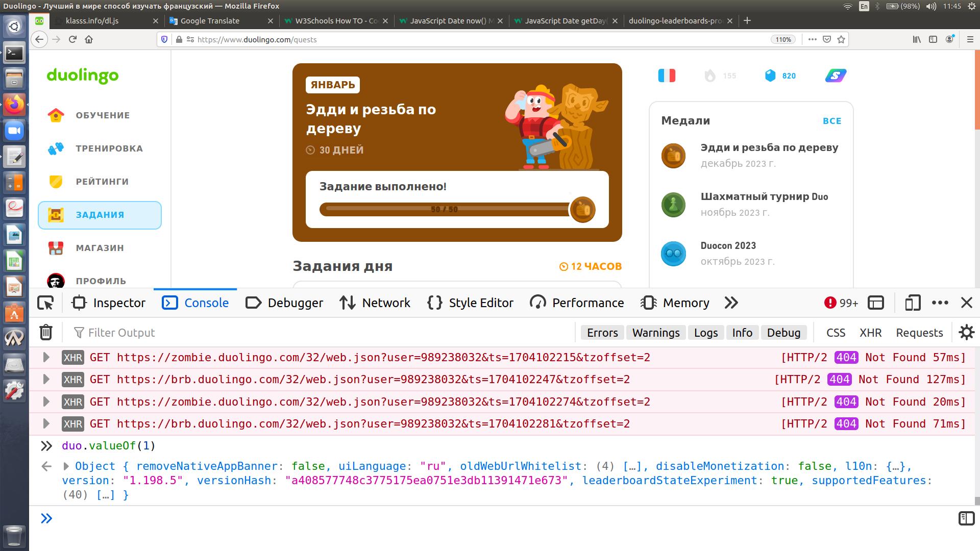
Task: Toggle the Warnings filter button
Action: click(655, 333)
